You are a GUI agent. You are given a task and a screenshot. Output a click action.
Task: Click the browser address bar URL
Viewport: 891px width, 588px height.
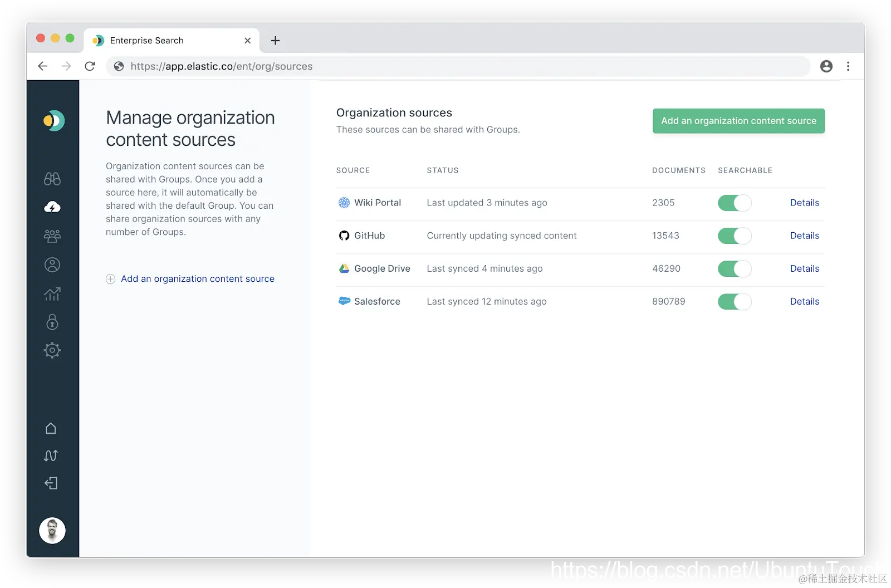222,66
